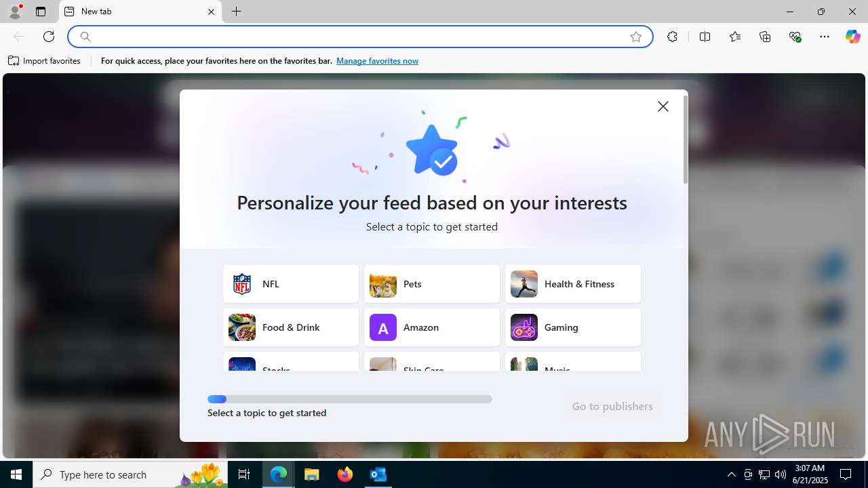Open Outlook from taskbar

point(378,474)
